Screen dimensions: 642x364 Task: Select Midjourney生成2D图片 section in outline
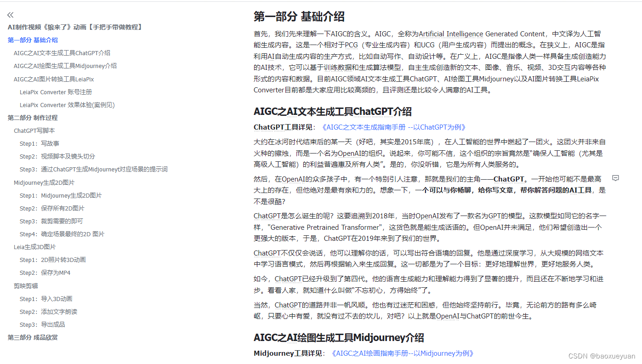tap(44, 182)
